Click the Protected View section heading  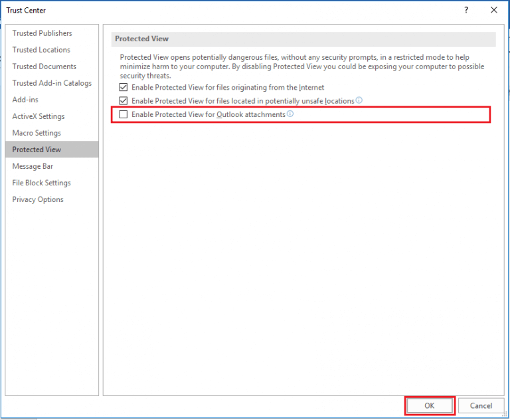(x=141, y=39)
